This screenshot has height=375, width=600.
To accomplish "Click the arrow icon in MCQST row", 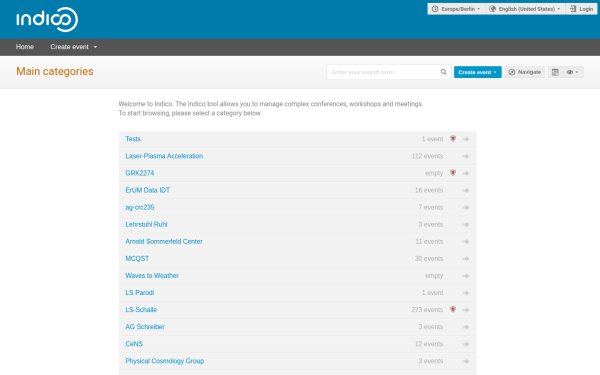I will tap(466, 259).
